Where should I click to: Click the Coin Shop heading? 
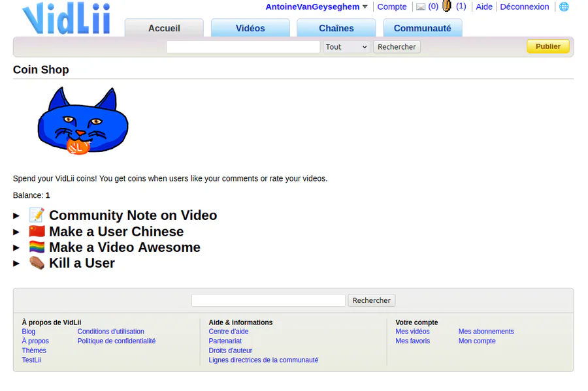[x=41, y=70]
